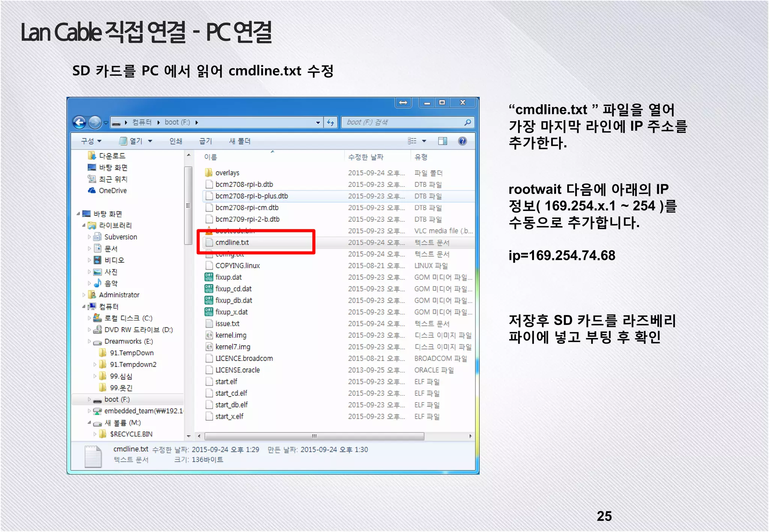Open 최근 위치 in navigation pane
Screen dimensions: 769x532
113,179
